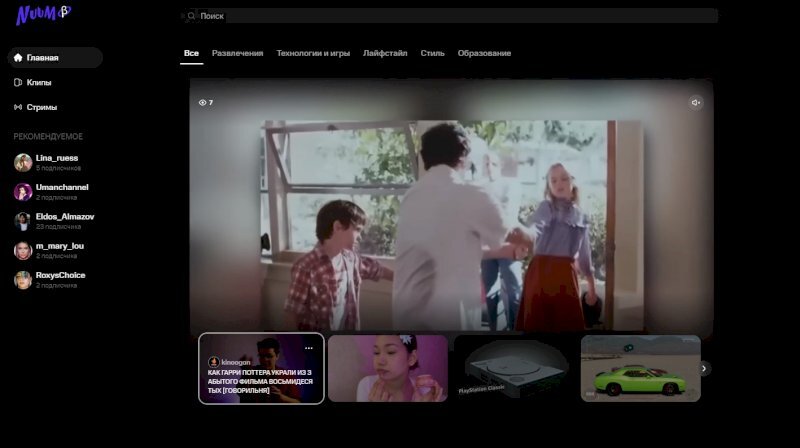The height and width of the screenshot is (448, 800).
Task: Open the Стримы section
Action: 36,107
